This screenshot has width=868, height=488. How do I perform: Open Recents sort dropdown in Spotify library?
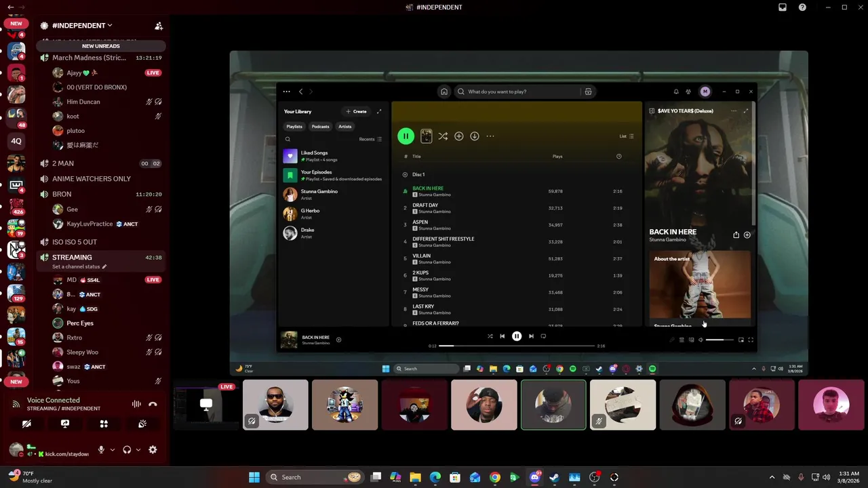click(370, 139)
